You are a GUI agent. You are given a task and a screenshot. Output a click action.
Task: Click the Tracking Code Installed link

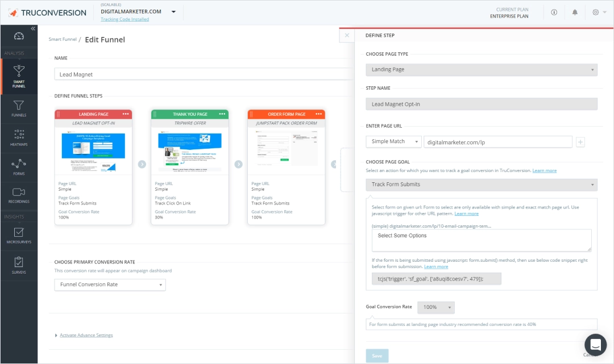[125, 19]
